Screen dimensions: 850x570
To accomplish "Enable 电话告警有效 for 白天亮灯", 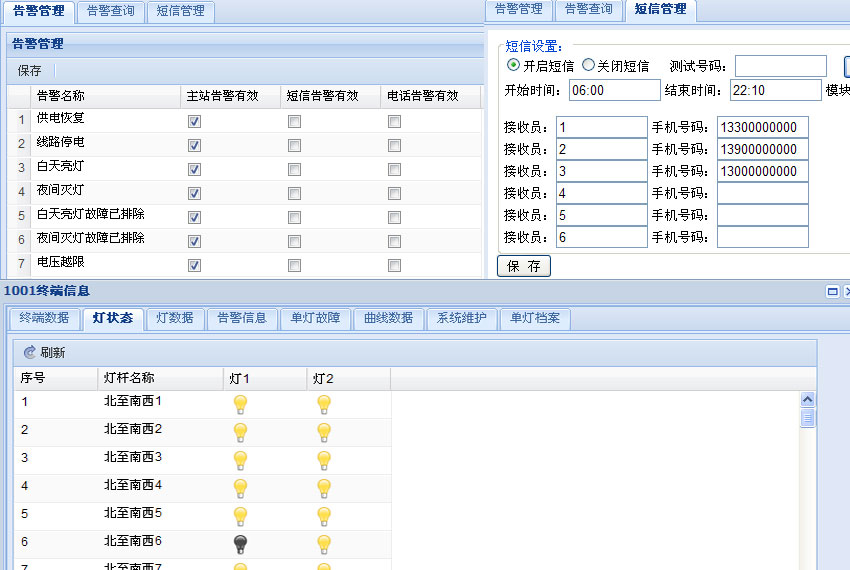I will click(395, 169).
